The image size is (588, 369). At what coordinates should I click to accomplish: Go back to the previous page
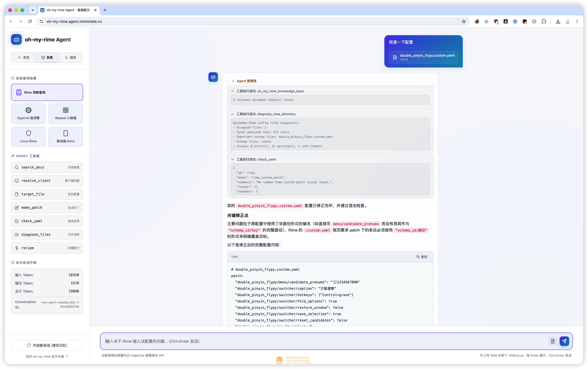coord(11,21)
